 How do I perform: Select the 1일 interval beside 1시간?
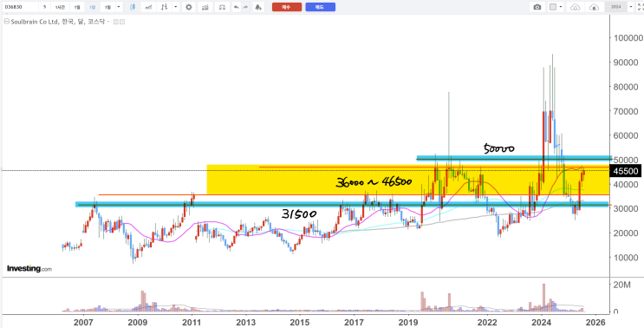[77, 7]
